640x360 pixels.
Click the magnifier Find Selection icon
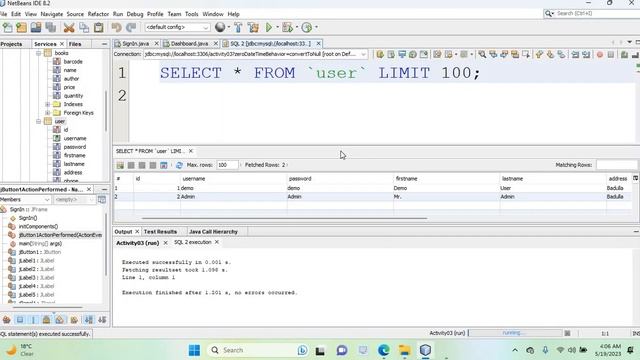[482, 54]
